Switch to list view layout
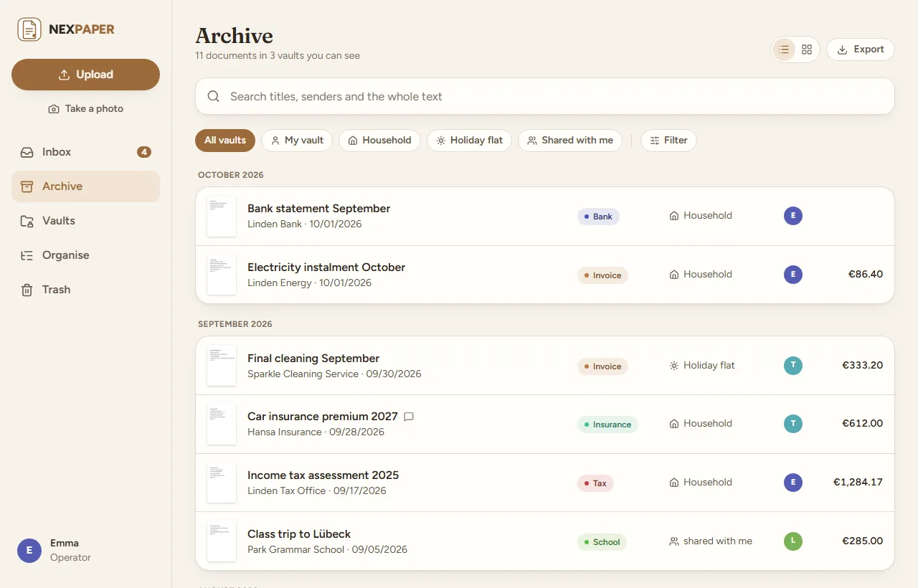 (x=784, y=49)
